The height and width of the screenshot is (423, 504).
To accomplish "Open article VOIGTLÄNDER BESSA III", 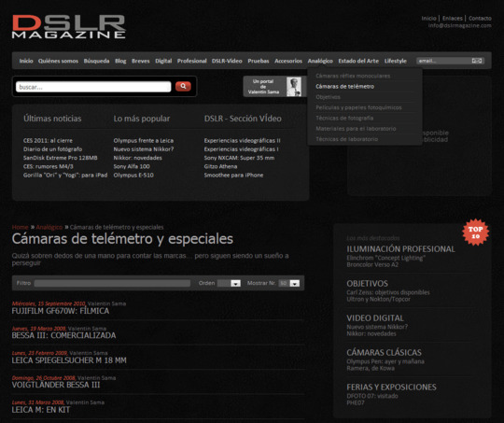I will point(56,385).
